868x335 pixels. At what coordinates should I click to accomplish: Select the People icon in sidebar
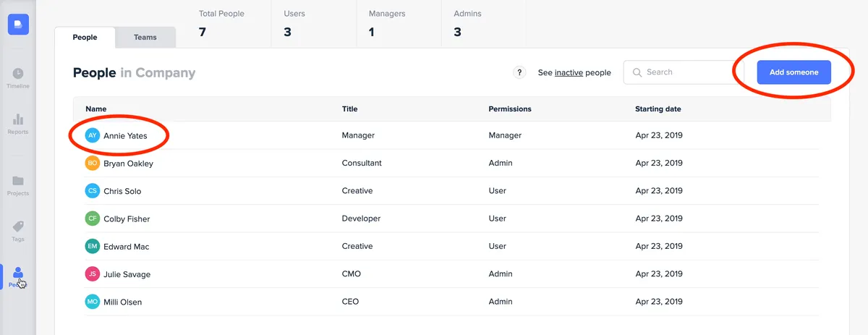pyautogui.click(x=18, y=273)
